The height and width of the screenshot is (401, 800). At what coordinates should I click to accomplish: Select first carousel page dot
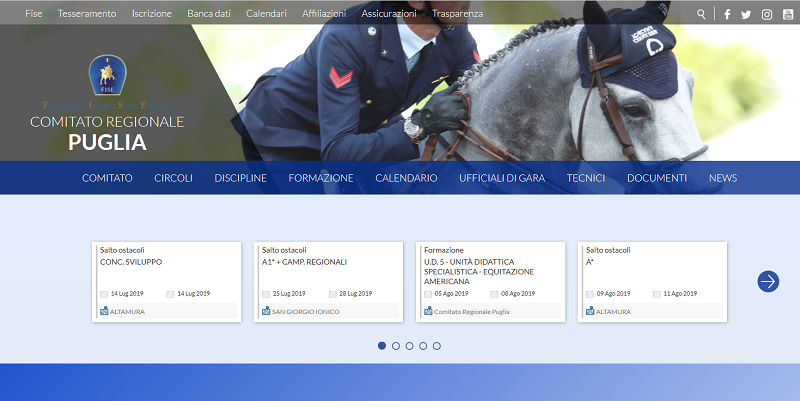point(382,346)
